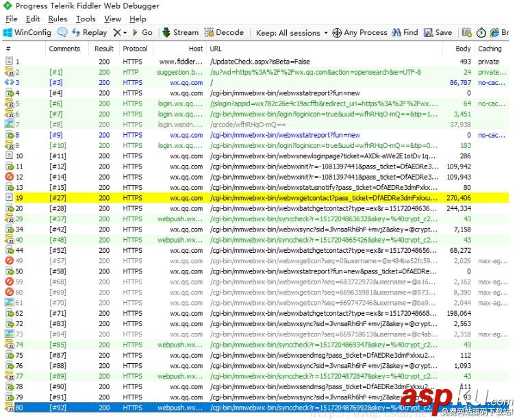The height and width of the screenshot is (420, 517).
Task: Click the webwxstatusnotify URL in row 13
Action: [x=324, y=188]
